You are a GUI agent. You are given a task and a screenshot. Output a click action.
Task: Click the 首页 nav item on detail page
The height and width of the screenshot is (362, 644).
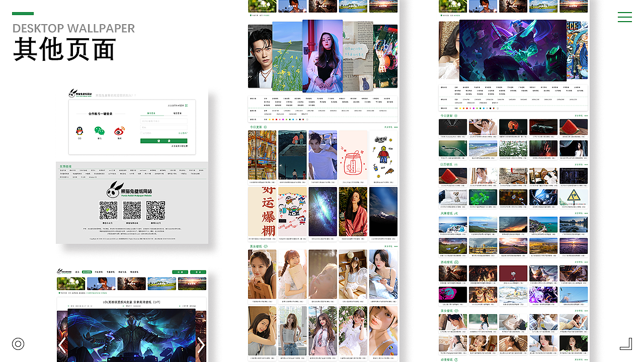[x=77, y=271]
